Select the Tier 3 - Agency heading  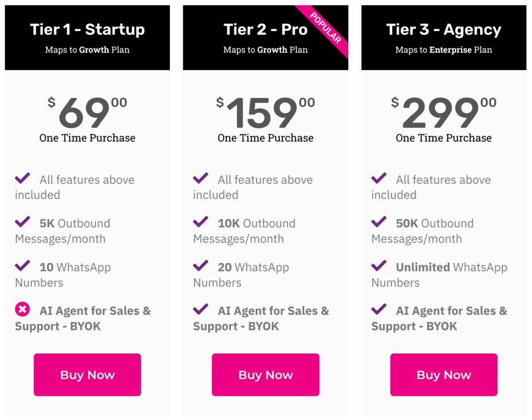tap(444, 30)
